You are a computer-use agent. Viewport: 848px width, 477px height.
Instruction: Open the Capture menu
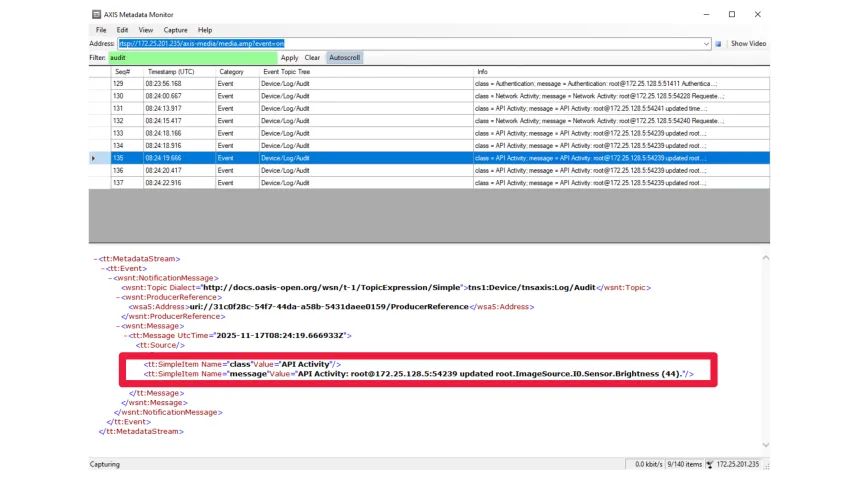[x=175, y=30]
